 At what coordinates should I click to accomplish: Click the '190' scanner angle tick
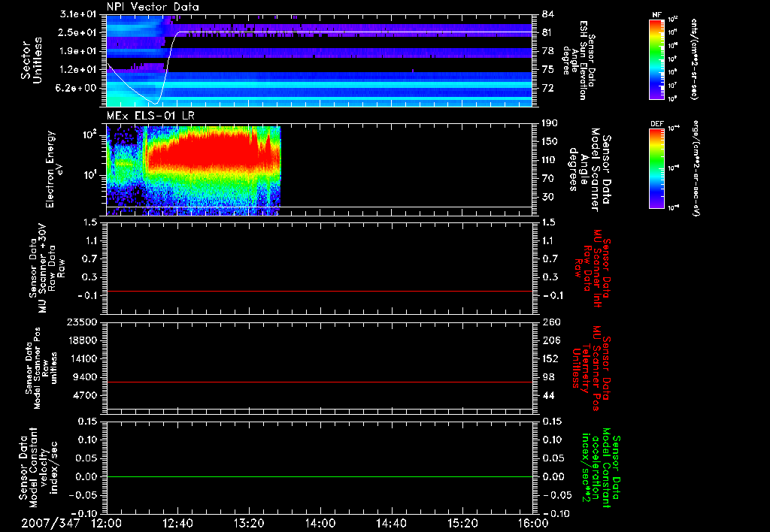point(550,123)
